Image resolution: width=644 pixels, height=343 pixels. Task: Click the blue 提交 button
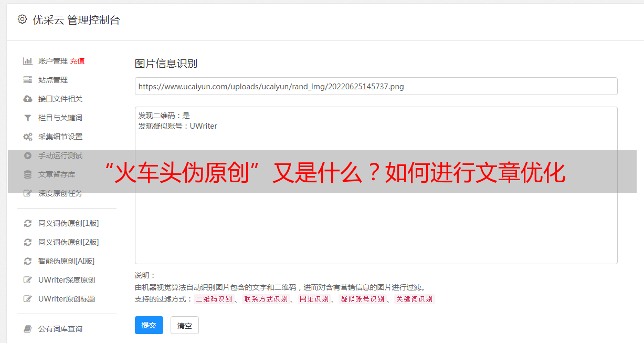[149, 325]
